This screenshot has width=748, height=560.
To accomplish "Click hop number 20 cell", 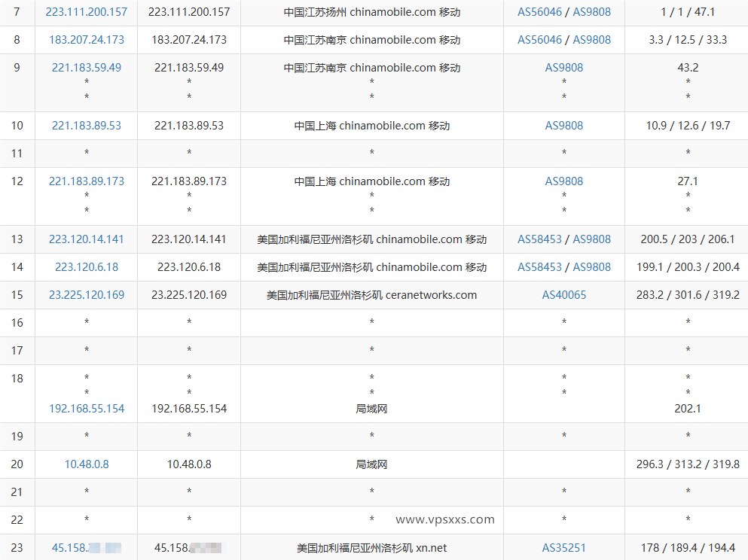I will click(17, 464).
